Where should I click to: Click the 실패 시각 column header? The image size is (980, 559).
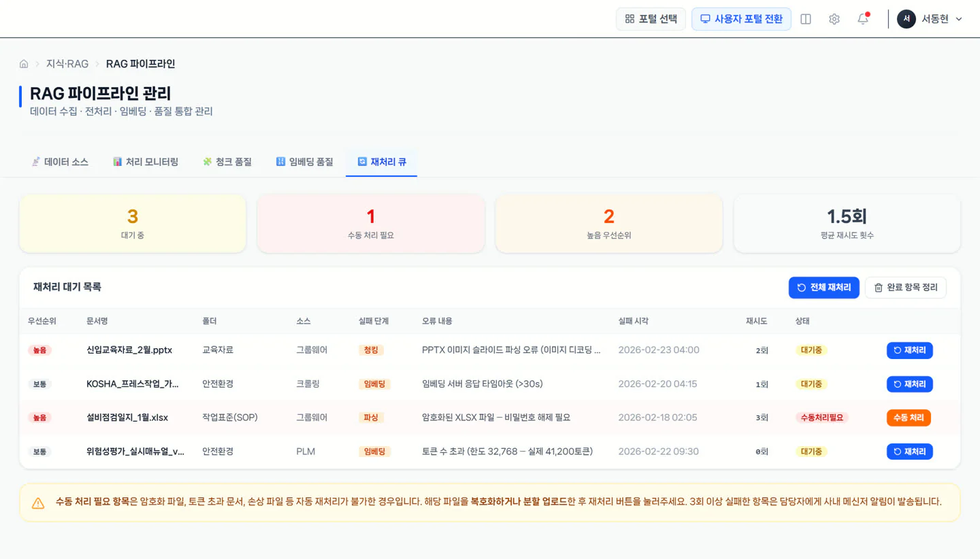pos(633,321)
